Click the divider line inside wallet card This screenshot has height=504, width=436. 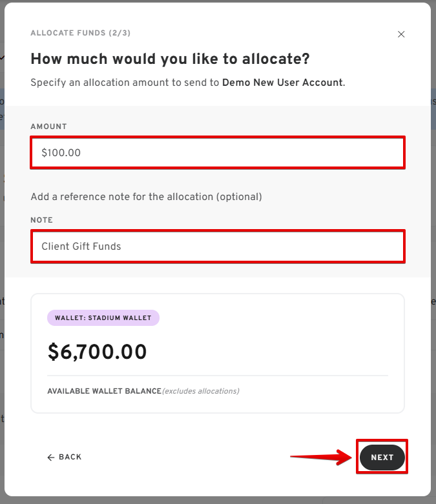click(218, 376)
